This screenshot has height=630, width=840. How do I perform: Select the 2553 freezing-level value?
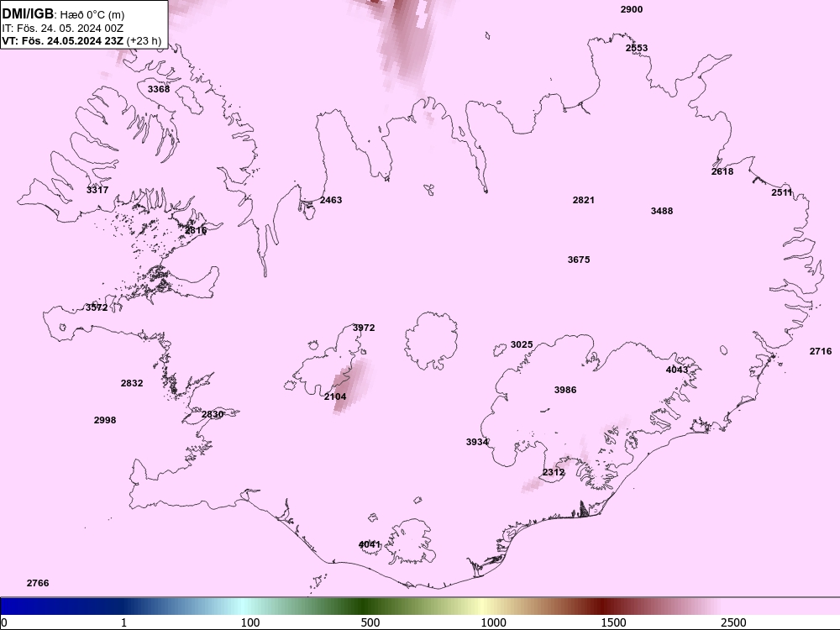click(x=637, y=48)
